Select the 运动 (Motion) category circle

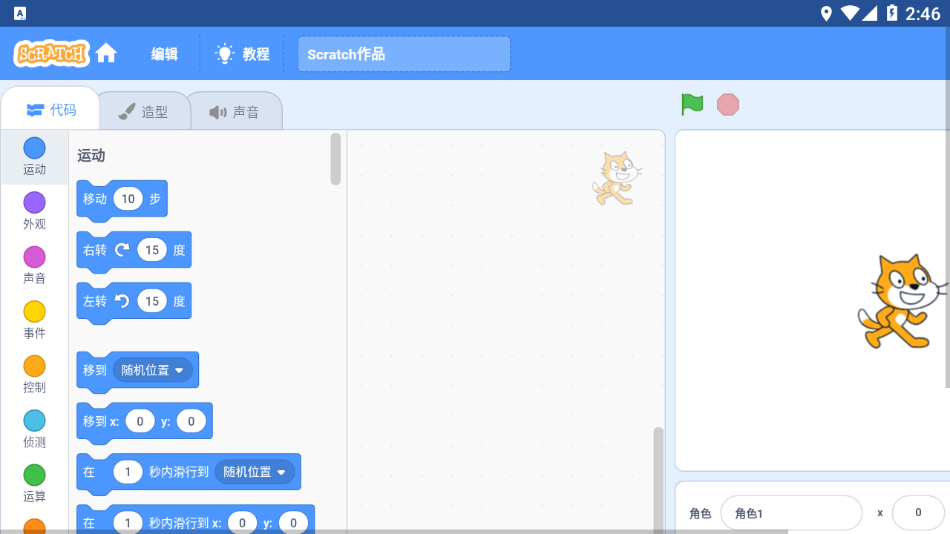click(34, 149)
